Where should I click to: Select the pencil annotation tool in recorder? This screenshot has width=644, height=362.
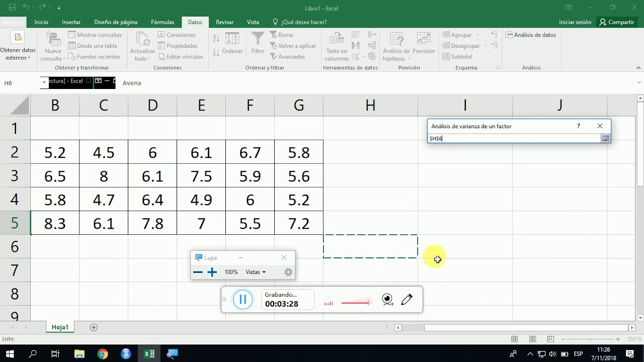coord(407,300)
